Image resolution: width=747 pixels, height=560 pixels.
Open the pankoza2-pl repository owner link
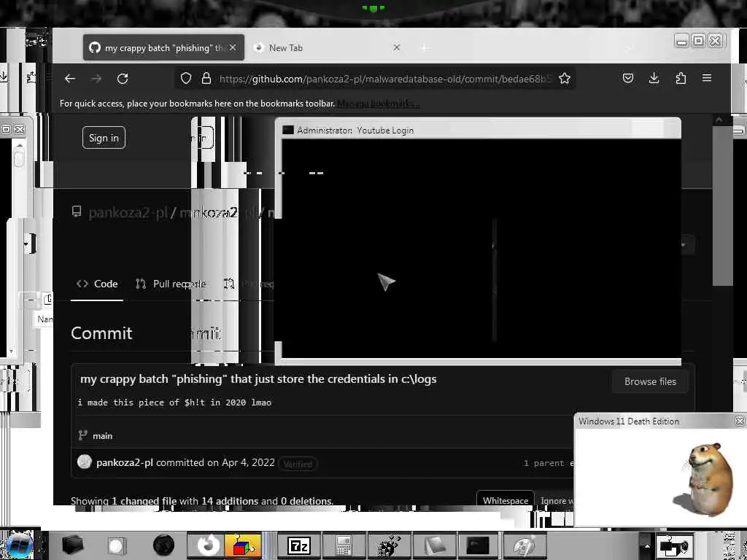tap(128, 212)
